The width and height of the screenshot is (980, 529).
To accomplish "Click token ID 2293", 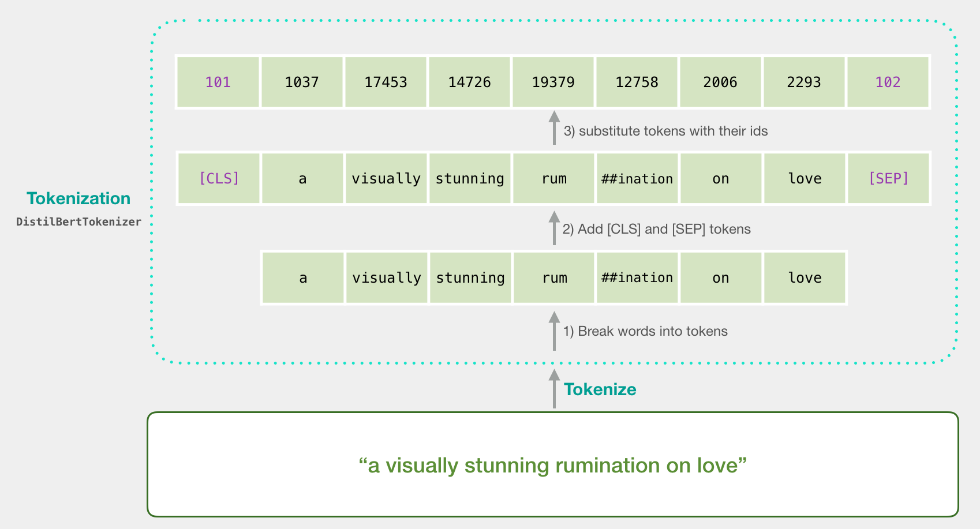I will pos(805,82).
